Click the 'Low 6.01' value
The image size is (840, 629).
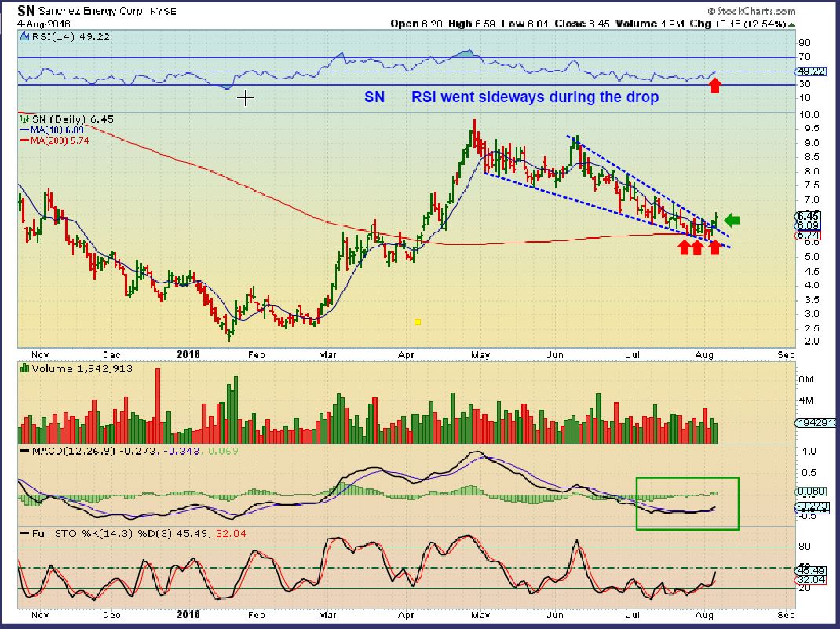[x=524, y=24]
